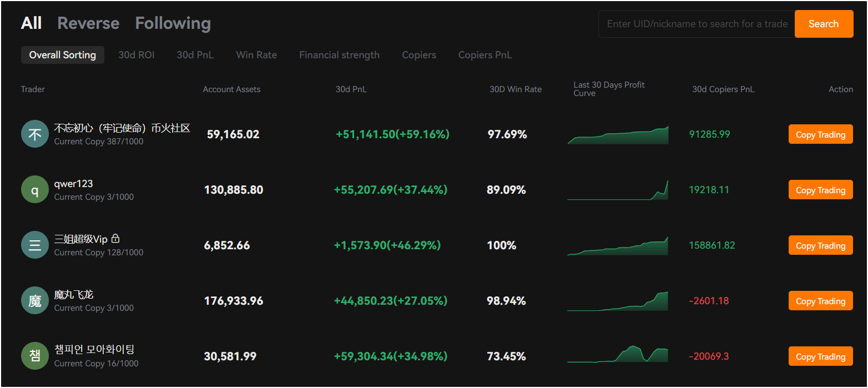Click PnL value +51,141.50(+59.16%)
Image resolution: width=868 pixels, height=388 pixels.
392,134
